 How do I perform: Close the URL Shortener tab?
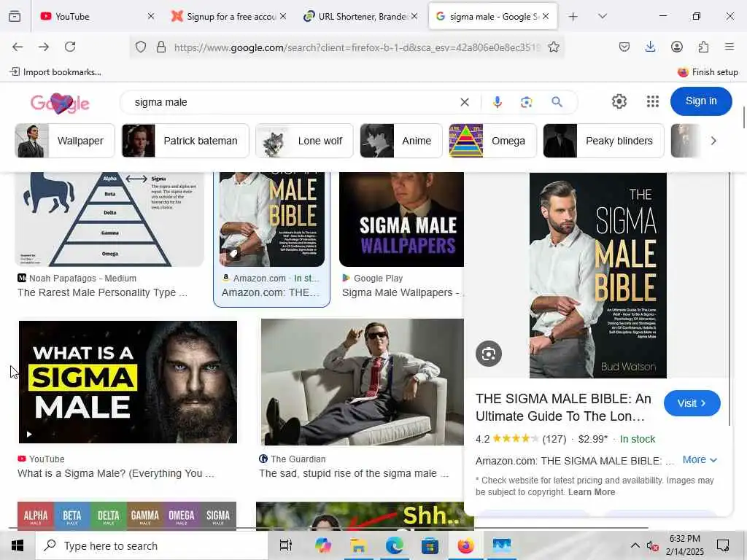tap(414, 16)
